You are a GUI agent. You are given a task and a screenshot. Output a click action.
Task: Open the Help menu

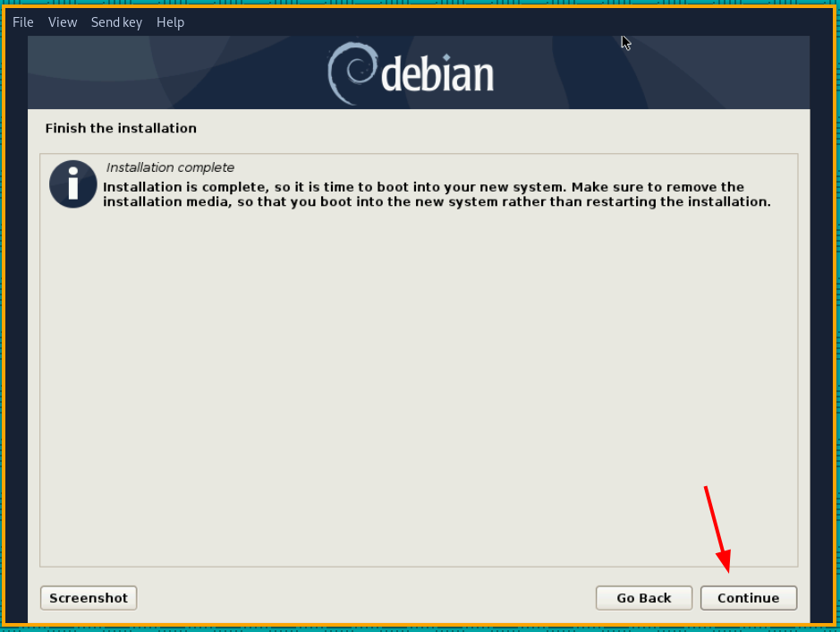tap(170, 22)
